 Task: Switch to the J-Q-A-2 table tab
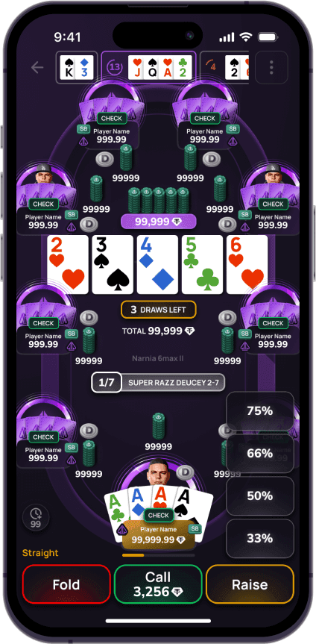[x=148, y=67]
